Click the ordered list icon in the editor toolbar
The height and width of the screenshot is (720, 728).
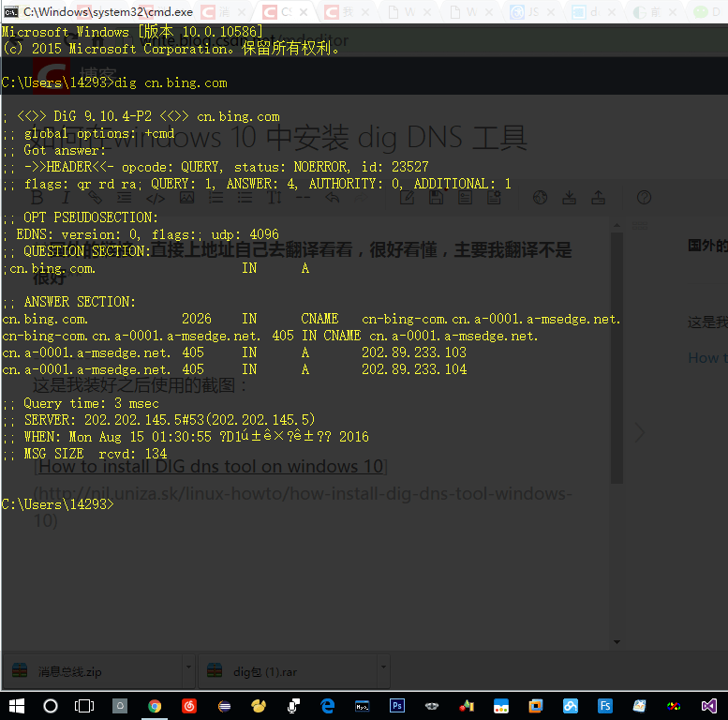point(215,198)
